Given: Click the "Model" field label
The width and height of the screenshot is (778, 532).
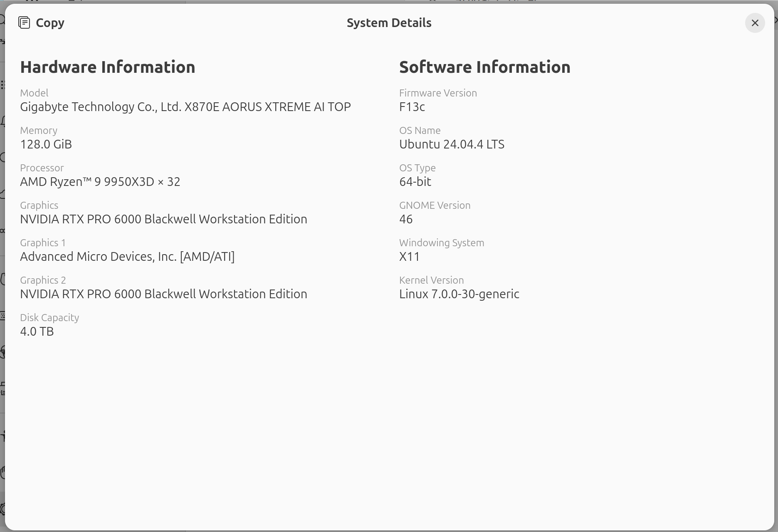Looking at the screenshot, I should 34,93.
